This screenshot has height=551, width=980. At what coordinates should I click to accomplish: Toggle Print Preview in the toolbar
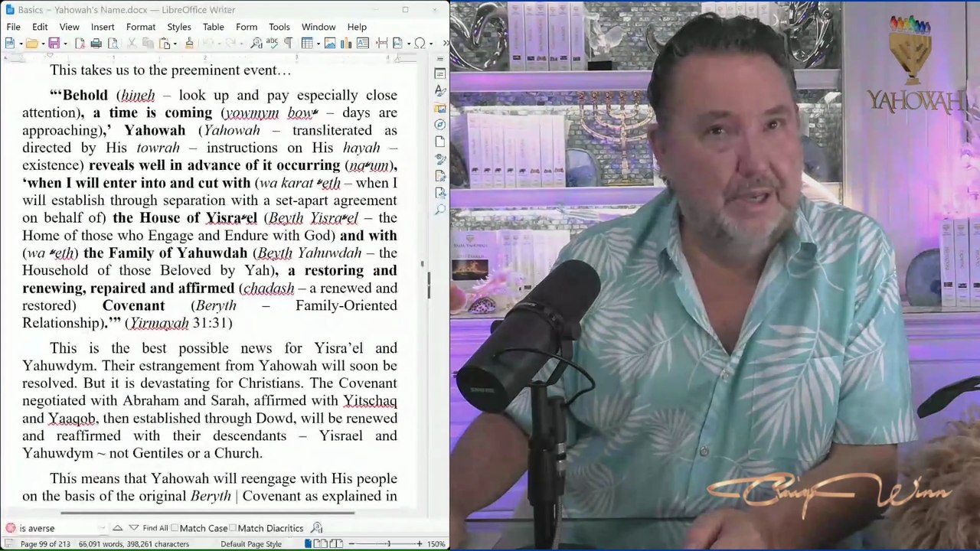tap(113, 44)
